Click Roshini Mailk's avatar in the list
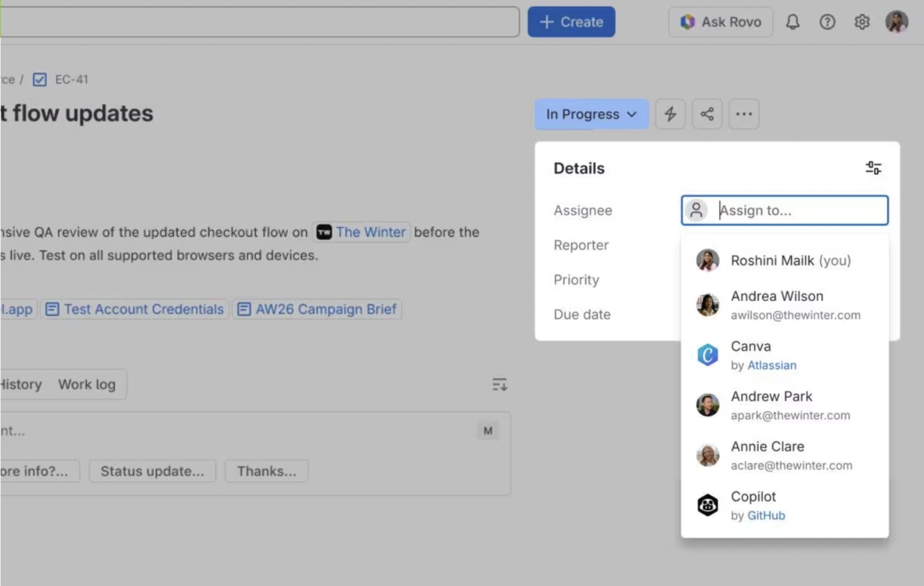The image size is (924, 586). click(x=708, y=260)
